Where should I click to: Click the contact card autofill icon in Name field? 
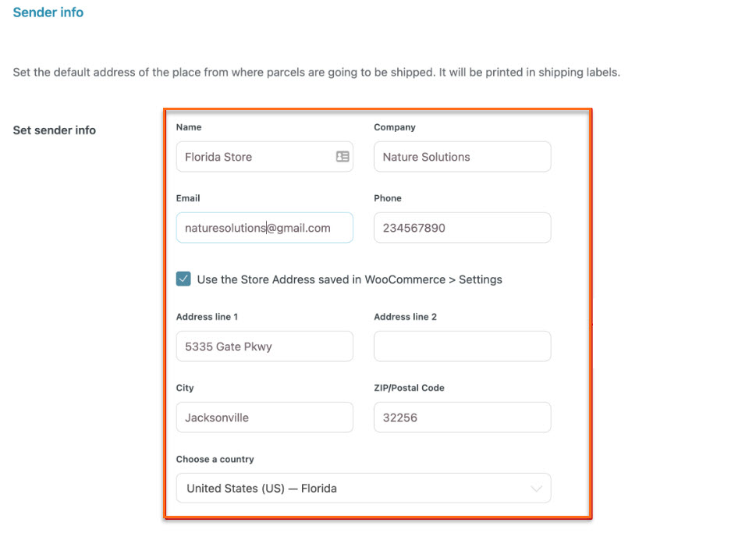click(343, 157)
